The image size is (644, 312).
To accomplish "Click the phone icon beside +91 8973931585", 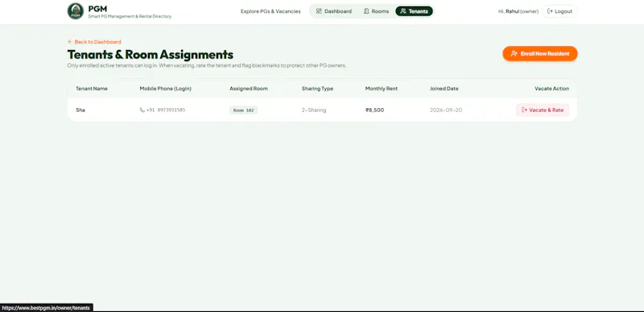I will 142,110.
